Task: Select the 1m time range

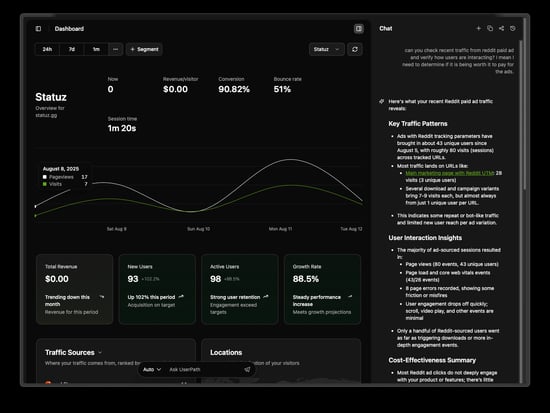Action: point(96,49)
